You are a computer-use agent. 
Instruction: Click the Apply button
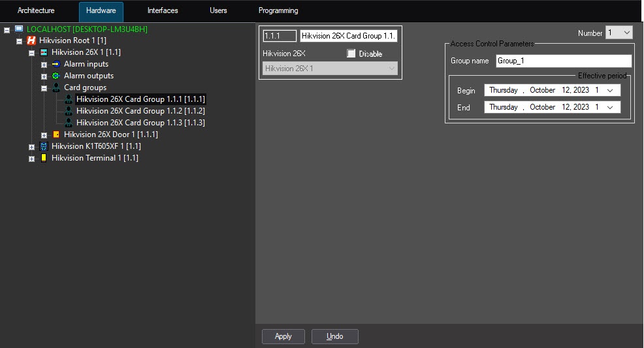pyautogui.click(x=283, y=336)
